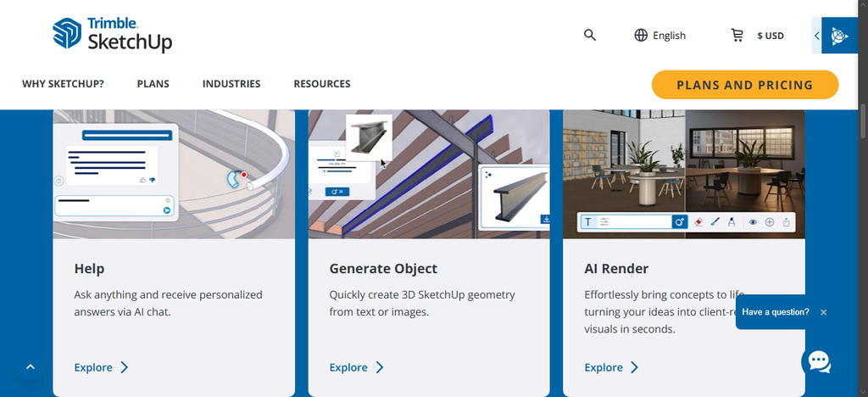The width and height of the screenshot is (868, 397).
Task: Click the chevron beside Generate Object's Explore
Action: pos(380,367)
